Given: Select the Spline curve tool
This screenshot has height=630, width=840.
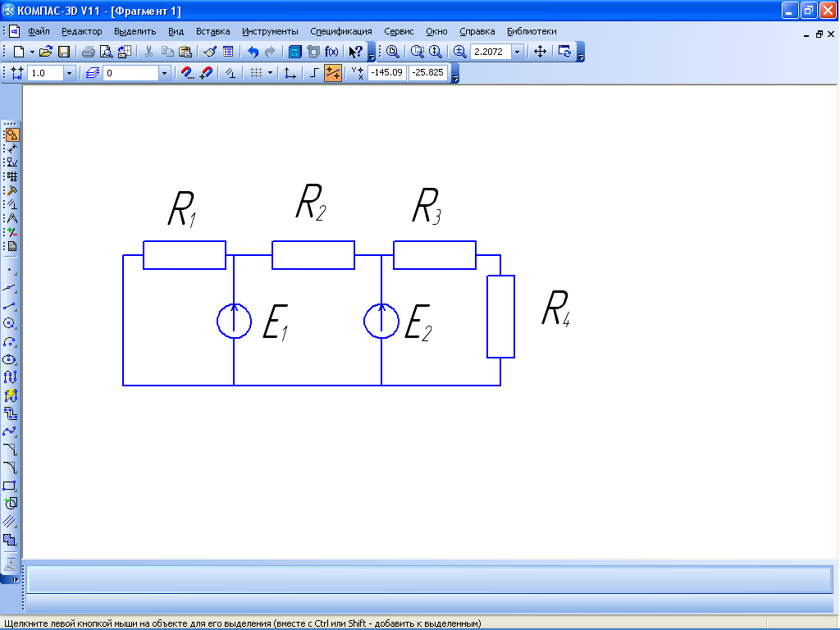Looking at the screenshot, I should (10, 431).
